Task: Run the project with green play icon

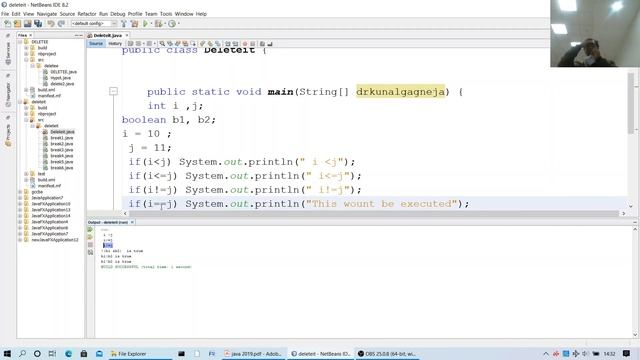Action: pos(145,24)
